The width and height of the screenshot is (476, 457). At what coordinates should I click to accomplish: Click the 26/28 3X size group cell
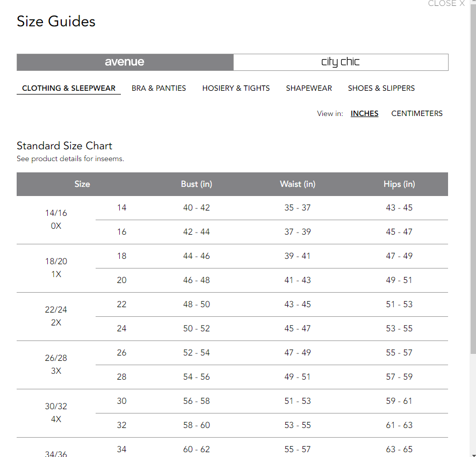[56, 365]
